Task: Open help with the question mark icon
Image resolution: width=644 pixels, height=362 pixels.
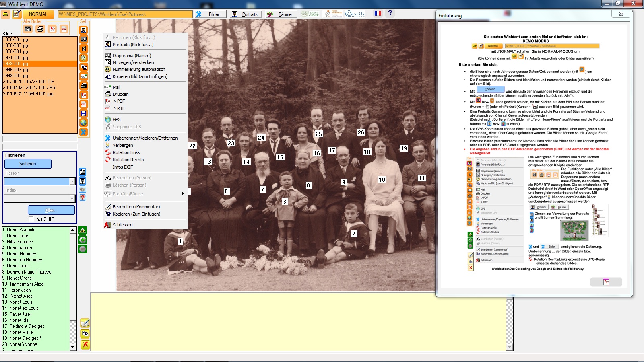Action: click(x=390, y=13)
